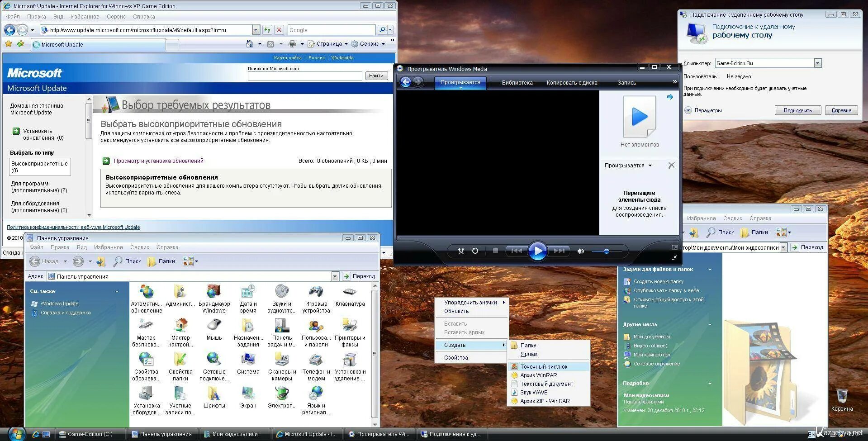Open Дата и время icon
The image size is (868, 441).
coord(248,299)
